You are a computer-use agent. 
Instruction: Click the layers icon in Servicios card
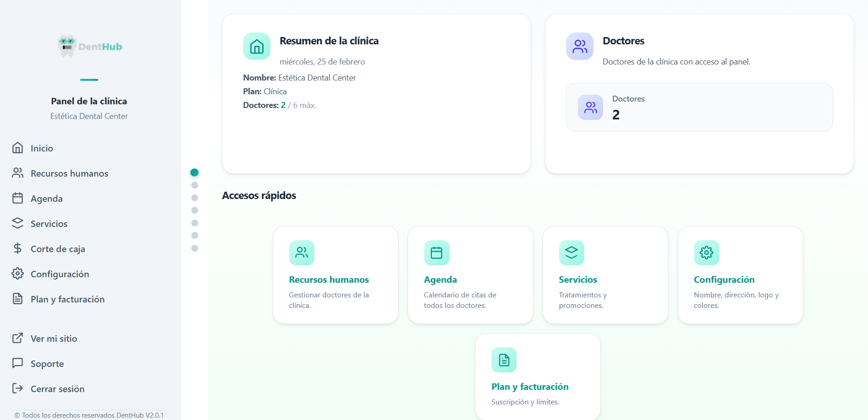[571, 253]
